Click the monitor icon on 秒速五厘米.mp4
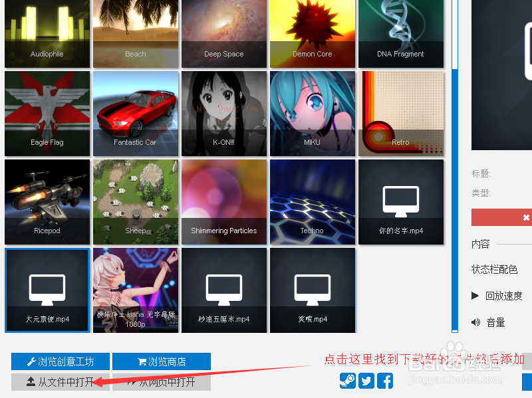 (x=224, y=290)
